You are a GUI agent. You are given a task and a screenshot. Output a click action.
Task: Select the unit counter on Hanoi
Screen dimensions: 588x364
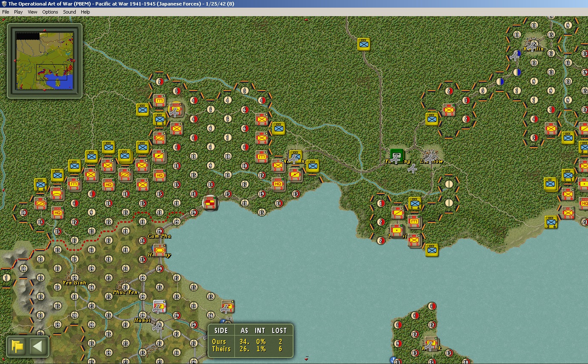[159, 307]
